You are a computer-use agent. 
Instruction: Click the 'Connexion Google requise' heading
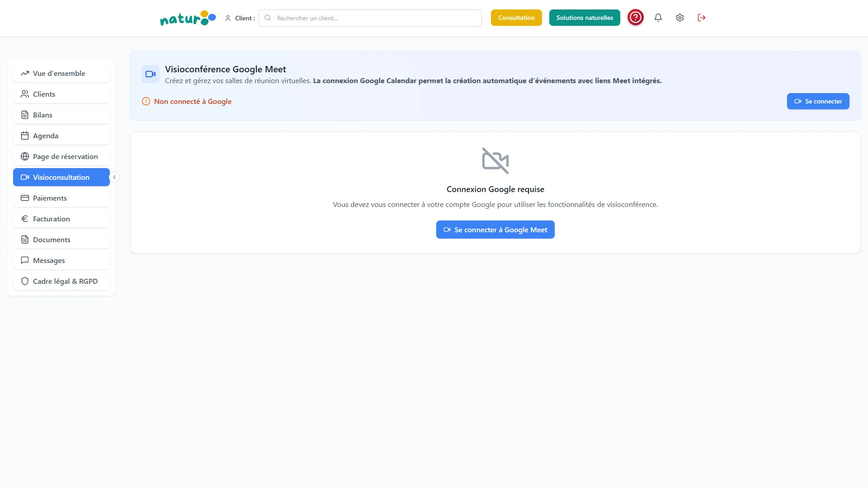point(495,189)
